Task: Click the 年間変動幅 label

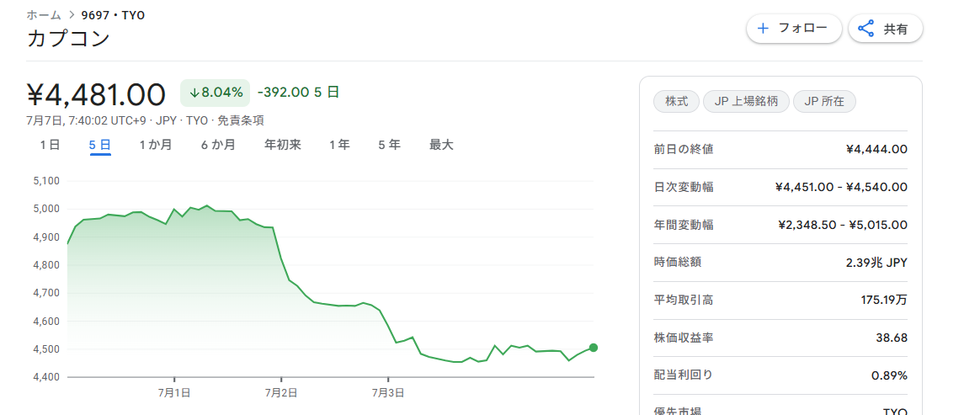Action: point(683,225)
